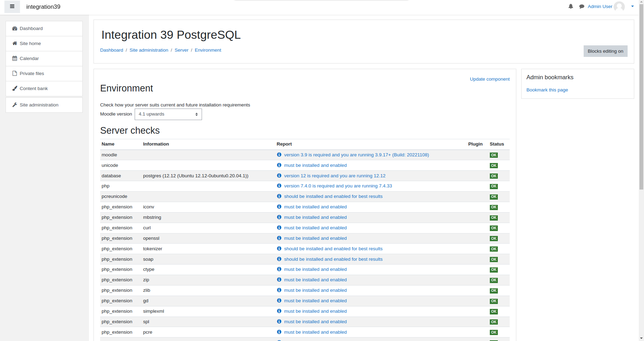Open moodle version 3.9 required report link

[x=357, y=155]
